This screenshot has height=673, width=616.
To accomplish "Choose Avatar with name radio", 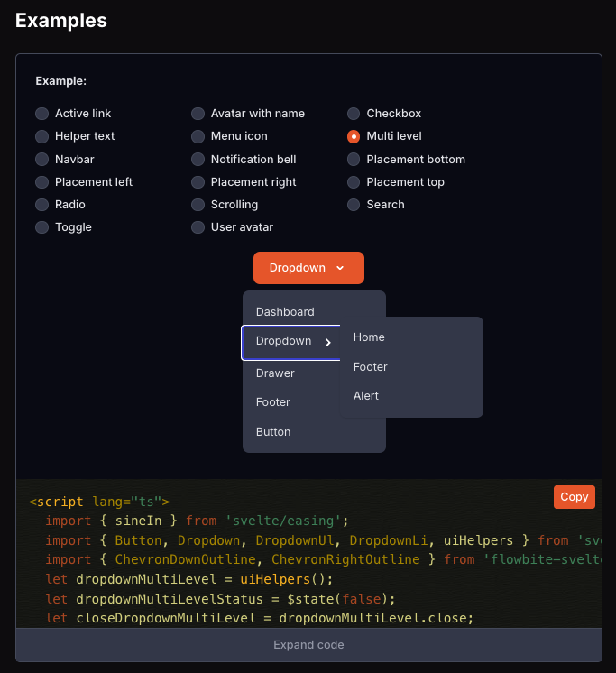I will click(x=198, y=114).
